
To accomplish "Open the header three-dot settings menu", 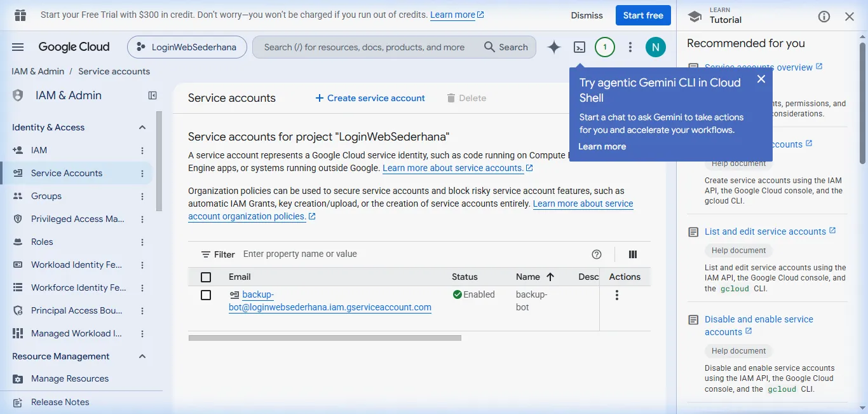I will pos(630,47).
